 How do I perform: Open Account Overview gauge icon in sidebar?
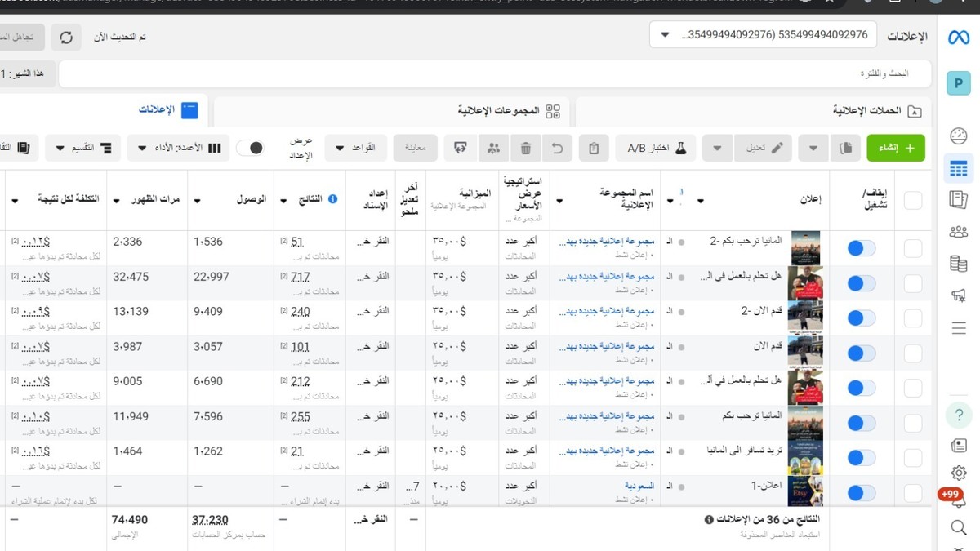point(959,136)
